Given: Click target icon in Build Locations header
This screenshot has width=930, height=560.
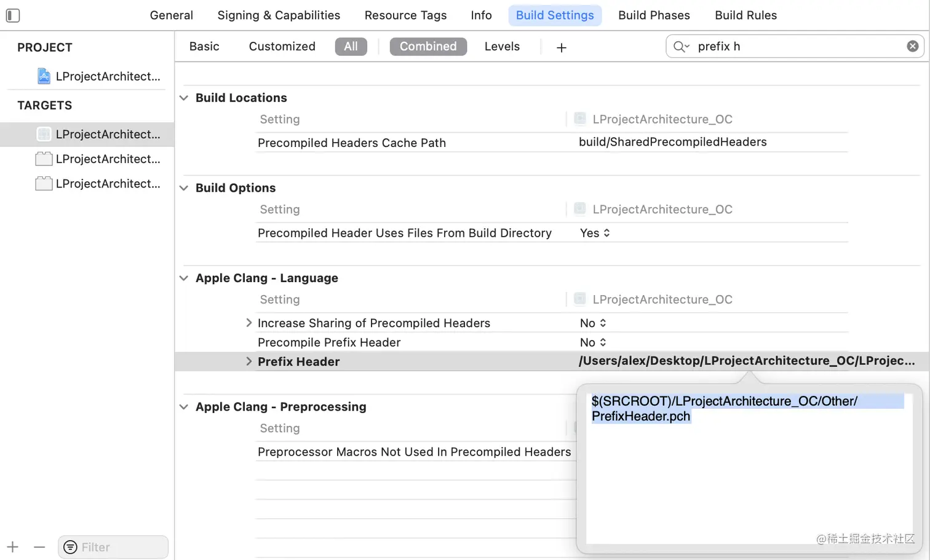Looking at the screenshot, I should (x=580, y=119).
